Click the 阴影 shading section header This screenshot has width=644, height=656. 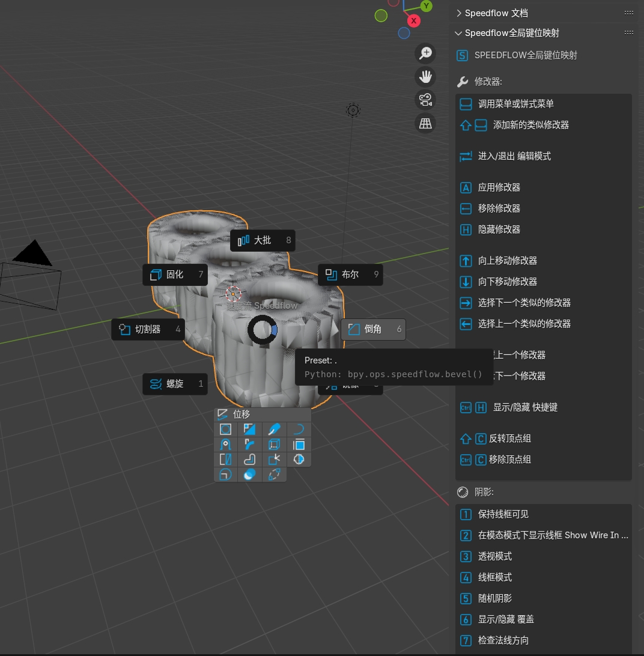coord(475,492)
